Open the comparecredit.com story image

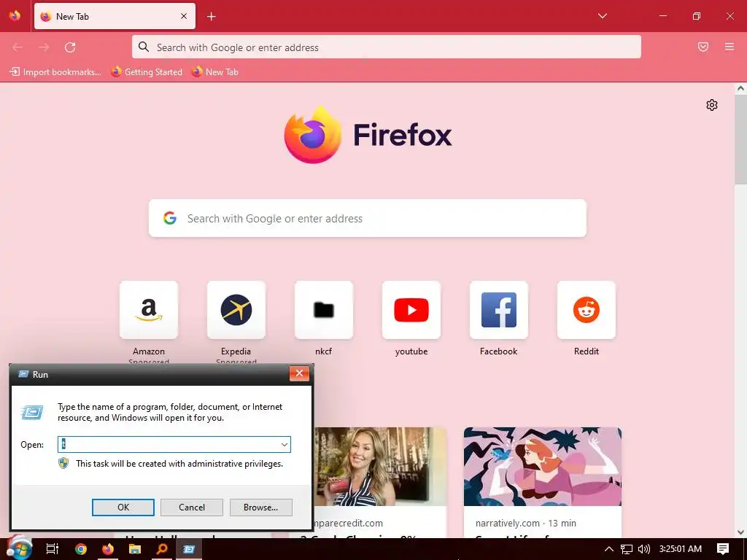[380, 467]
